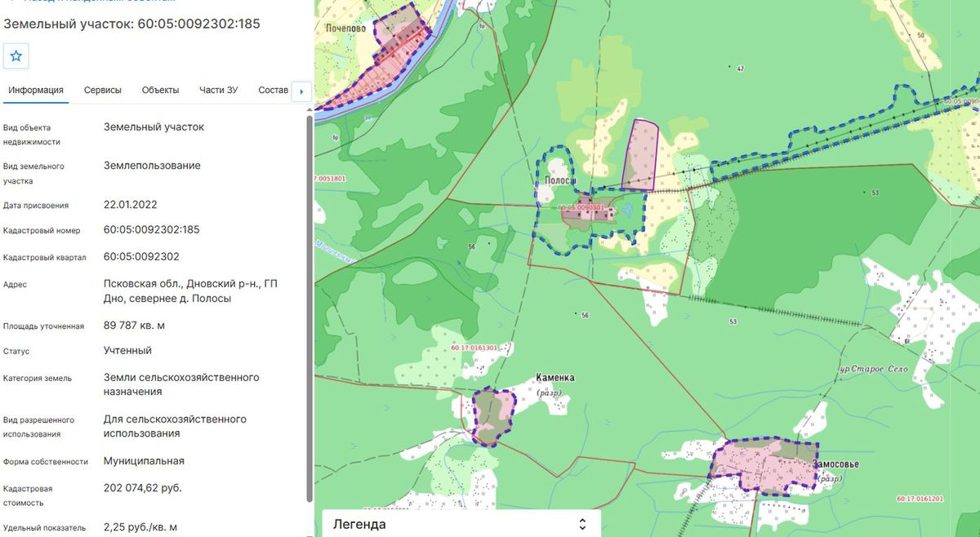980x537 pixels.
Task: Select the date value 22.01.2022
Action: pos(131,205)
